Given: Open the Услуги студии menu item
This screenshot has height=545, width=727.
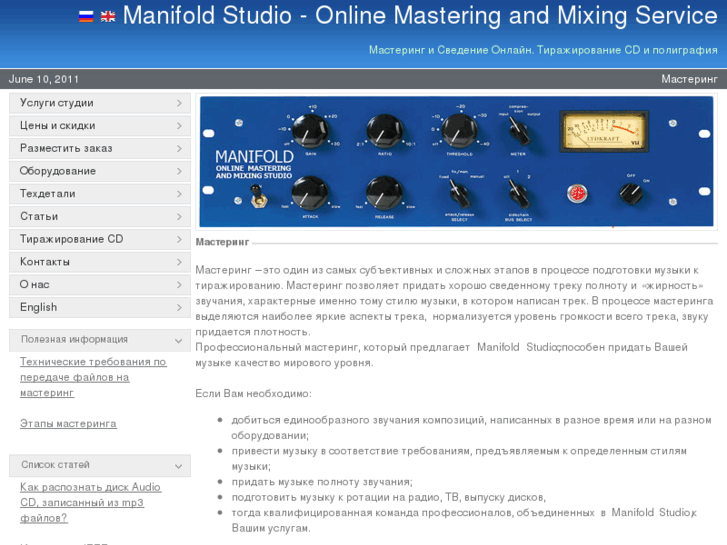Looking at the screenshot, I should (x=100, y=103).
